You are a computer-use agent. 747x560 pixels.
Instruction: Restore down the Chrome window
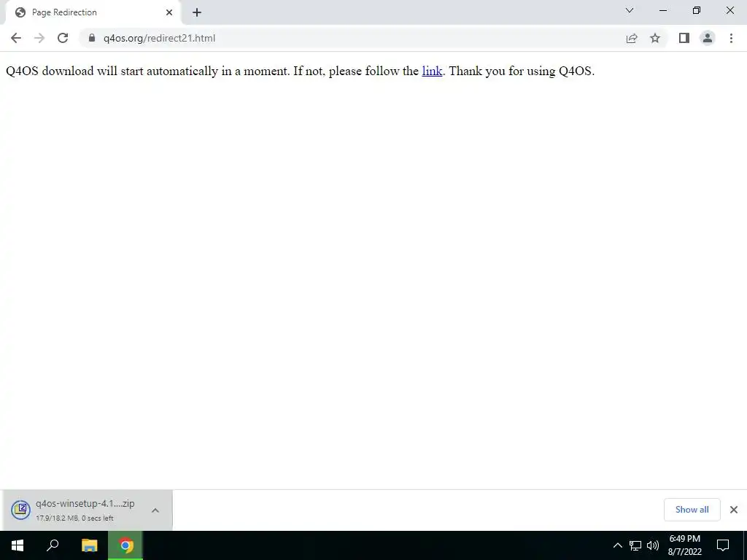(x=697, y=10)
